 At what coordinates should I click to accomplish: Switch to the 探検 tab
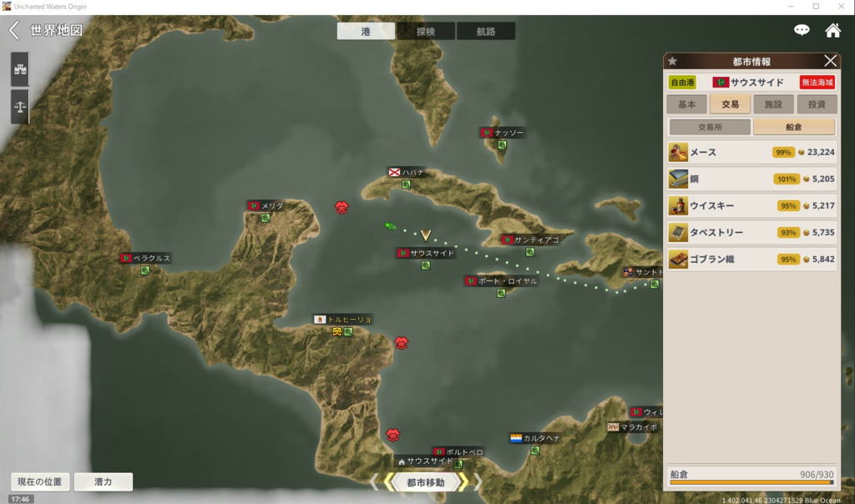[x=426, y=31]
